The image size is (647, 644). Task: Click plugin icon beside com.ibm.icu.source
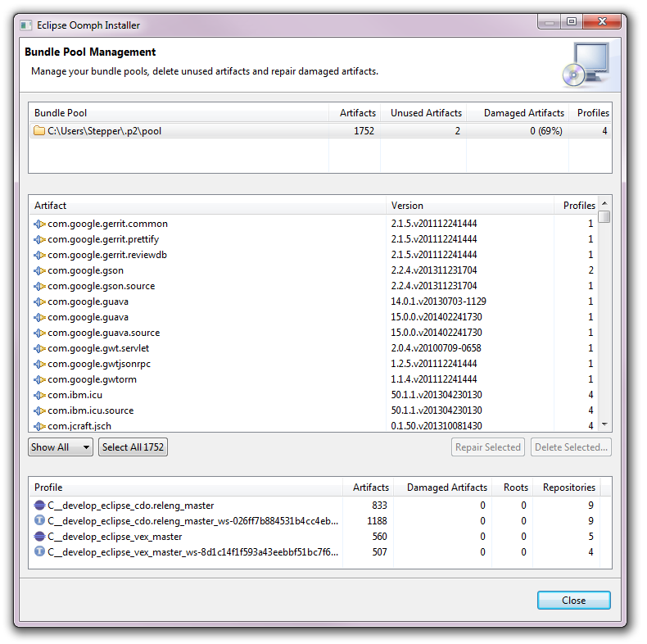pyautogui.click(x=39, y=410)
